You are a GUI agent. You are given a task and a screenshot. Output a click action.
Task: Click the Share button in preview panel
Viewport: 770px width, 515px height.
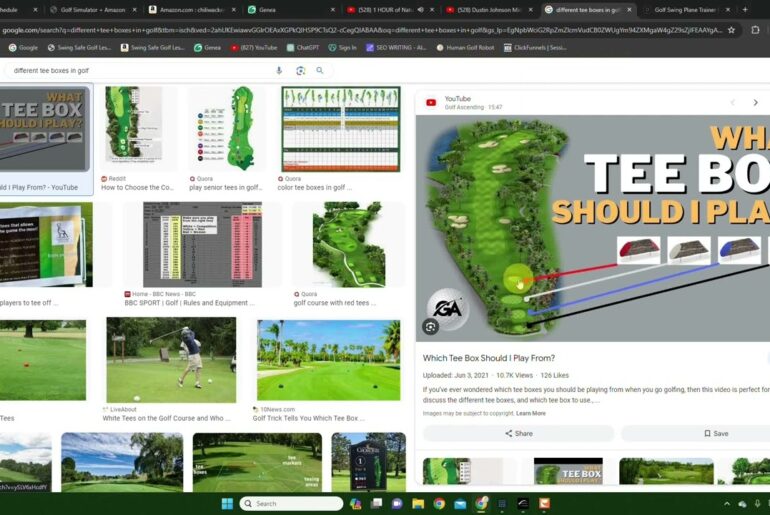519,434
